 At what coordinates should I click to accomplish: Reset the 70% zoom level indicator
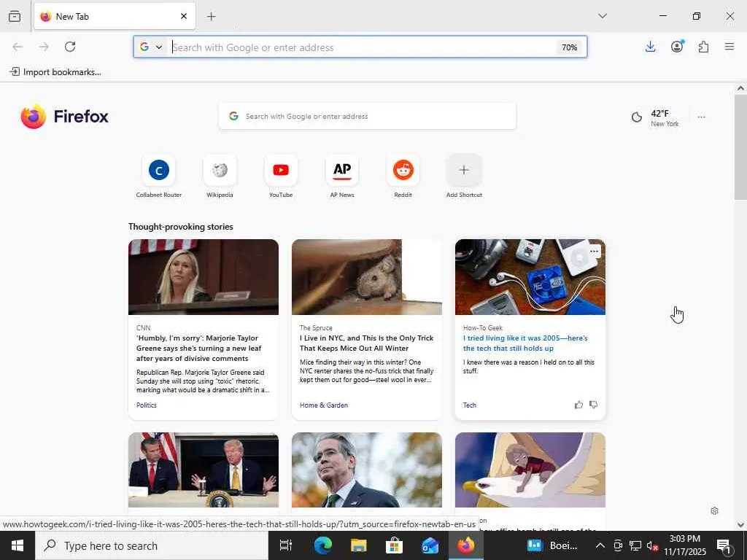coord(569,47)
